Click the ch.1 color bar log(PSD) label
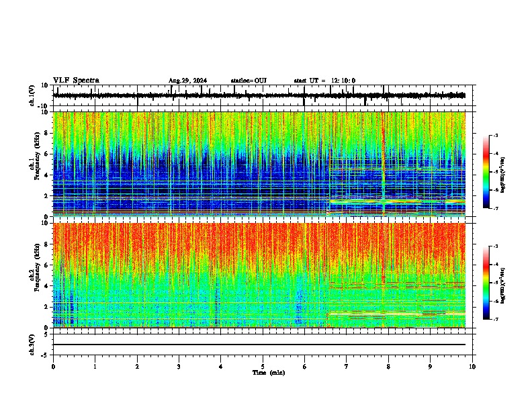The width and height of the screenshot is (532, 411). point(503,175)
